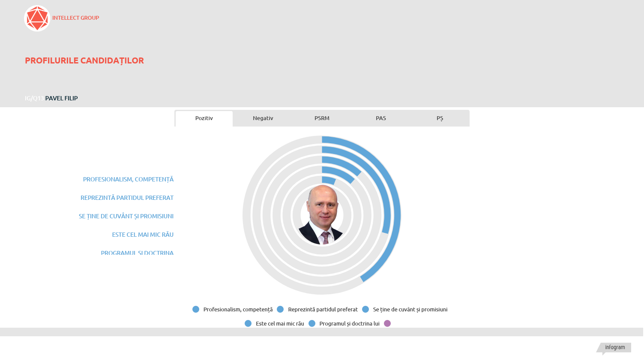Click the purple unlabeled legend dot
Image resolution: width=644 pixels, height=362 pixels.
pyautogui.click(x=387, y=323)
